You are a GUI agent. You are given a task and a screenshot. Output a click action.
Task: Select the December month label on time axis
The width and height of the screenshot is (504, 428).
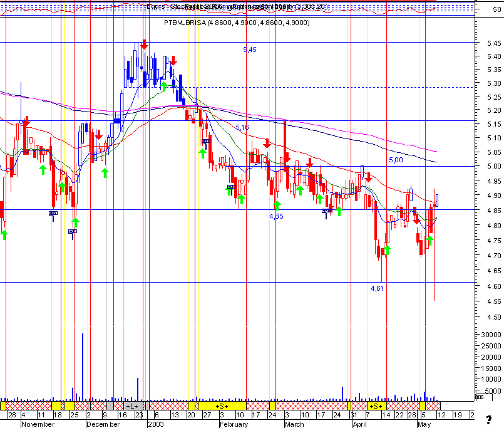pyautogui.click(x=103, y=424)
